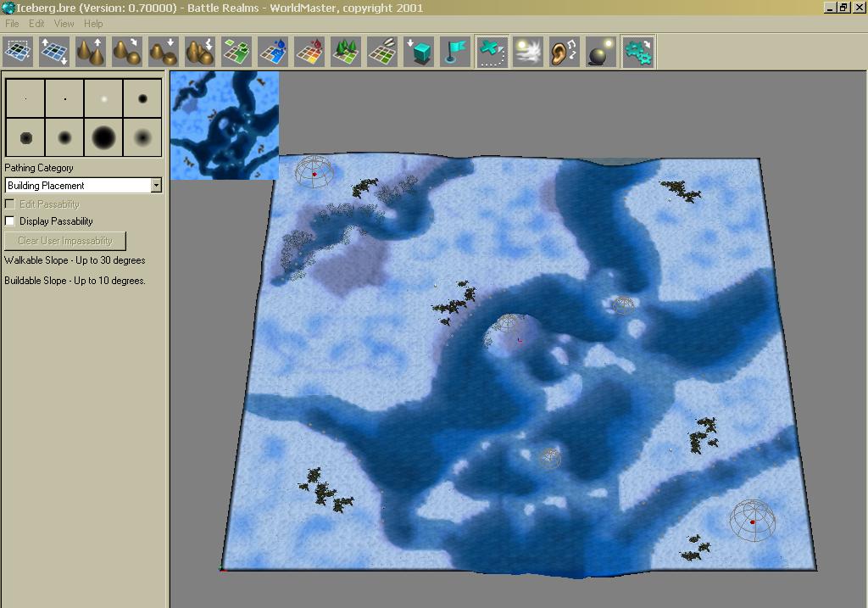The width and height of the screenshot is (868, 608).
Task: Click the Pathing Category label
Action: [39, 168]
